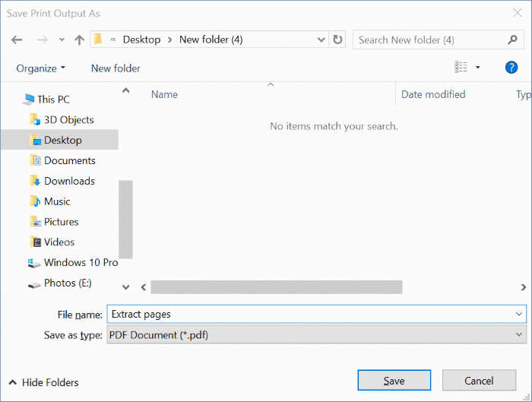Select New folder (4) breadcrumb
This screenshot has width=532, height=402.
pyautogui.click(x=211, y=40)
